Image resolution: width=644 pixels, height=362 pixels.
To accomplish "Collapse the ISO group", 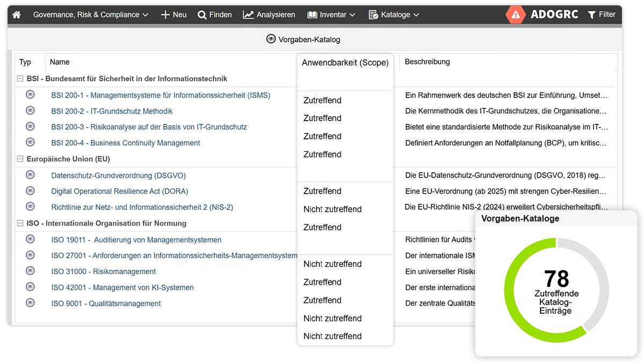I will click(x=20, y=223).
